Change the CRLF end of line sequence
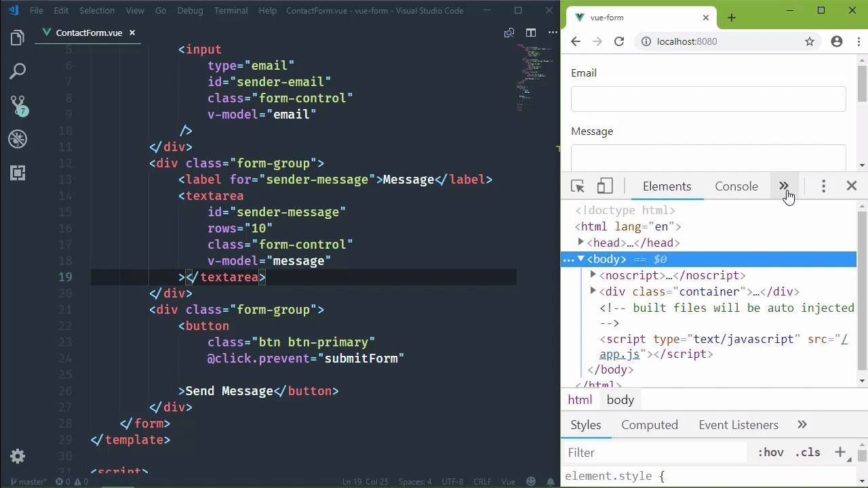This screenshot has width=868, height=488. pos(482,482)
